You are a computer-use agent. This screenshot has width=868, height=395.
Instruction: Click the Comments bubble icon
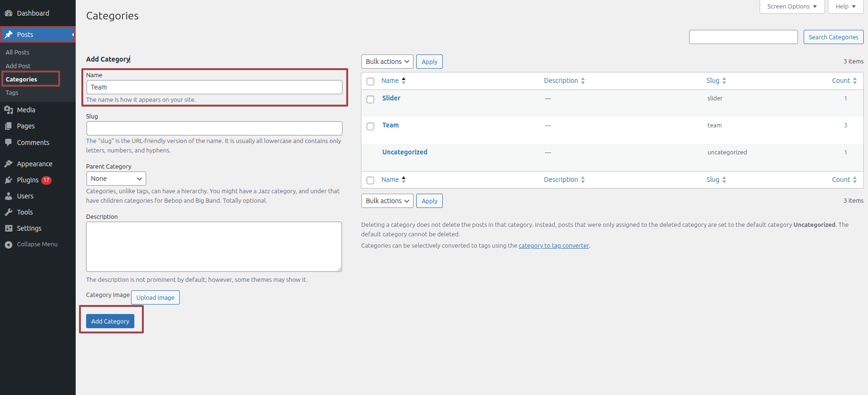[x=9, y=143]
